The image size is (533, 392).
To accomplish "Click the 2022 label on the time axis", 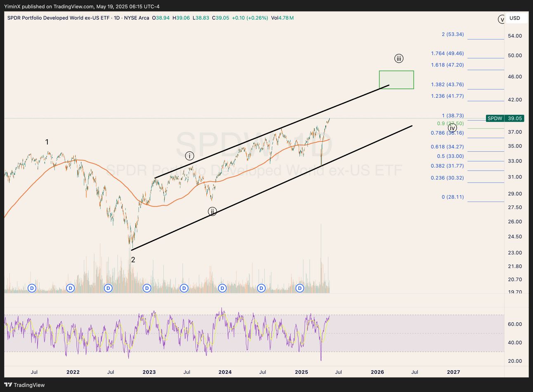I will click(73, 372).
